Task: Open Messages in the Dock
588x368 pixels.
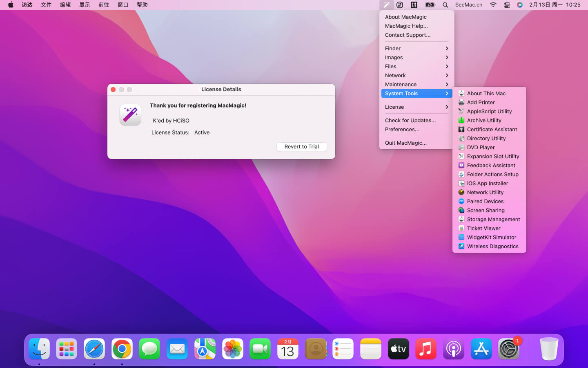Action: point(149,349)
